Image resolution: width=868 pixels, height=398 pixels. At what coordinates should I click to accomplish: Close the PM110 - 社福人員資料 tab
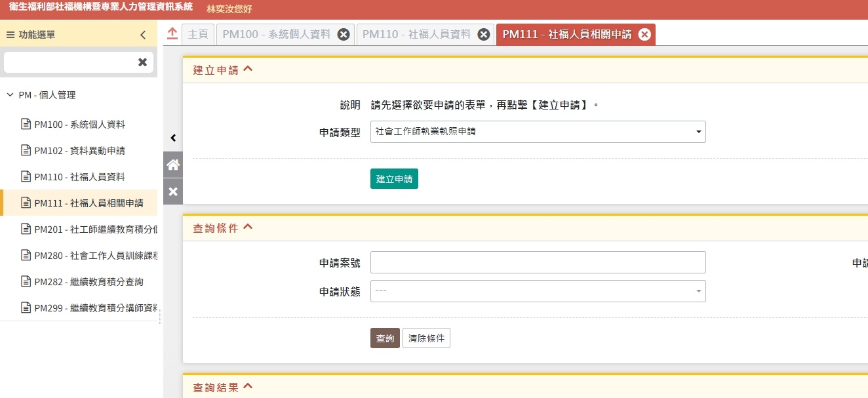484,35
